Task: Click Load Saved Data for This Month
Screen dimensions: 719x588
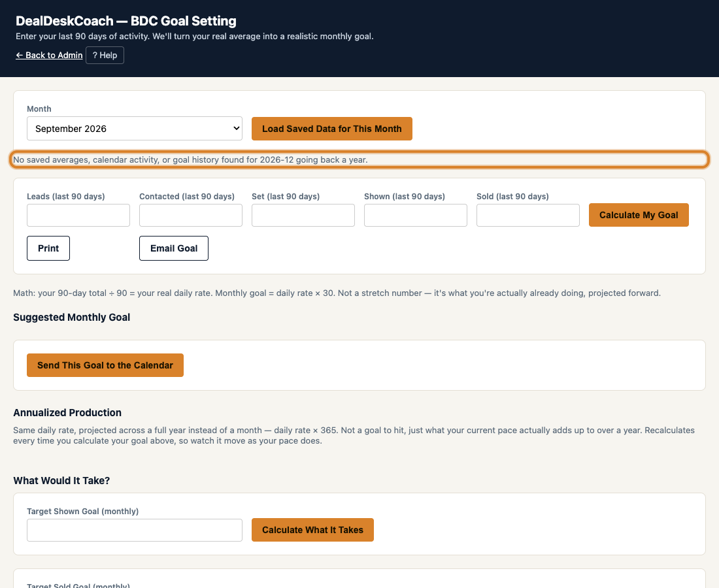Action: click(332, 129)
